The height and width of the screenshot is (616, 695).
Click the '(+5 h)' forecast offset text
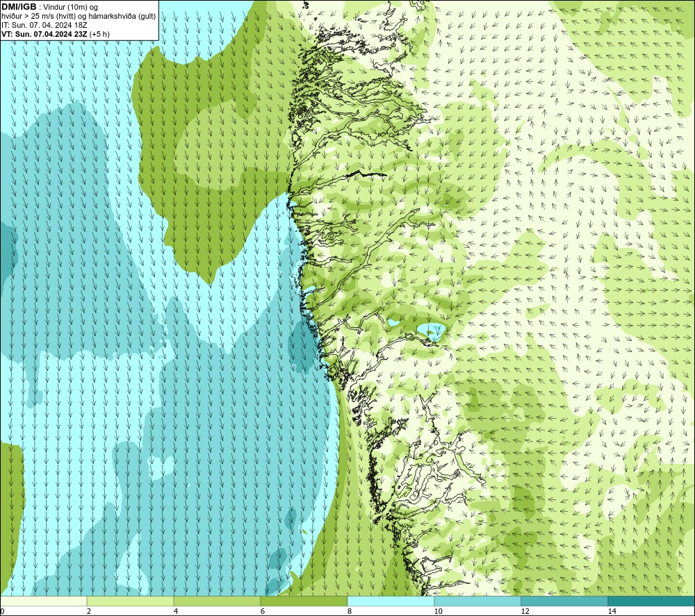tap(99, 34)
